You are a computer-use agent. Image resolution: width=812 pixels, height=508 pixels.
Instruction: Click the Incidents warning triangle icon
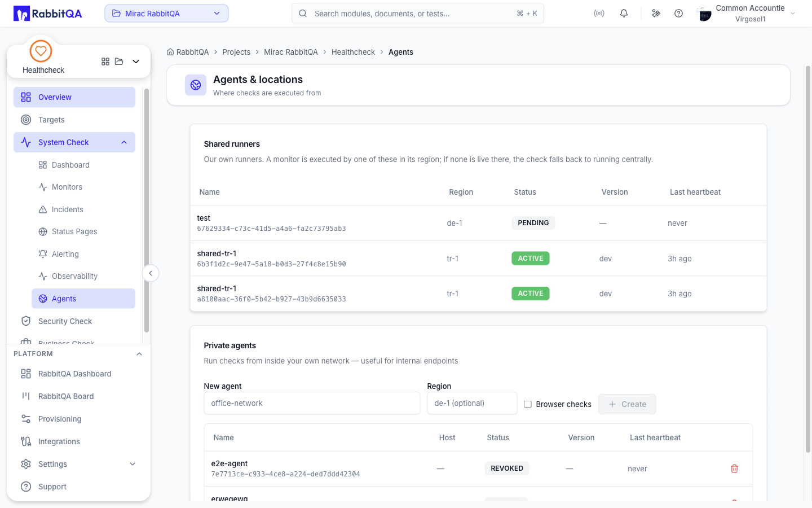pyautogui.click(x=43, y=209)
